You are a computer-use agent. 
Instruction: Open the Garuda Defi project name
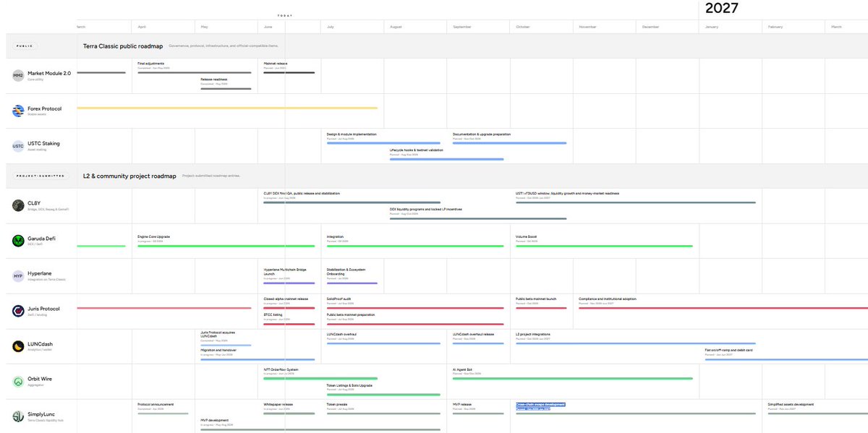[x=42, y=238]
